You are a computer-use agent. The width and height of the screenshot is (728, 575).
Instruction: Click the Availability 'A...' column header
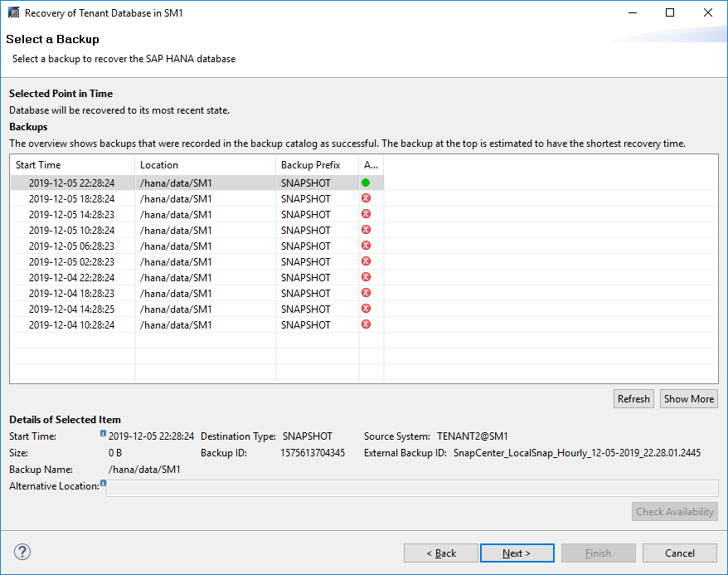[371, 165]
